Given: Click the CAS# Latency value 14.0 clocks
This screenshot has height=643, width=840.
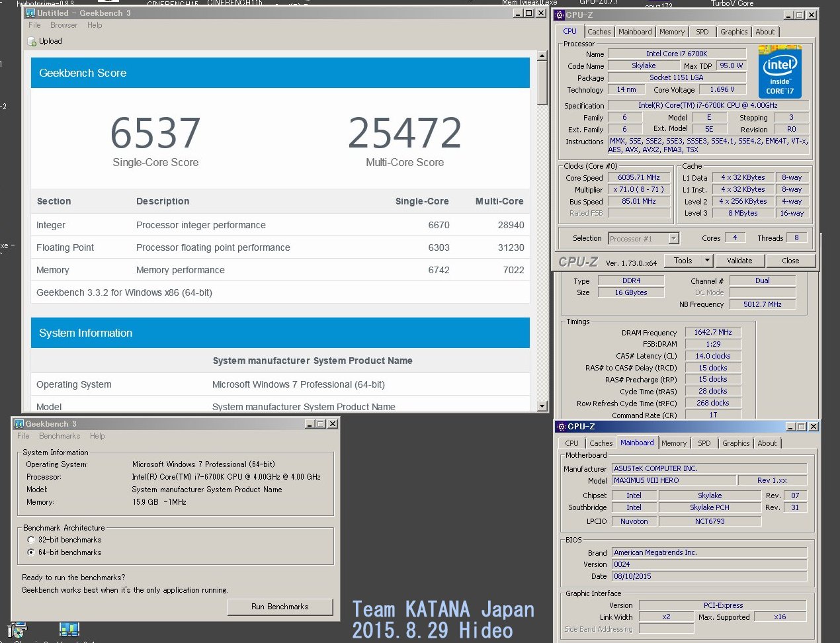Looking at the screenshot, I should (713, 357).
